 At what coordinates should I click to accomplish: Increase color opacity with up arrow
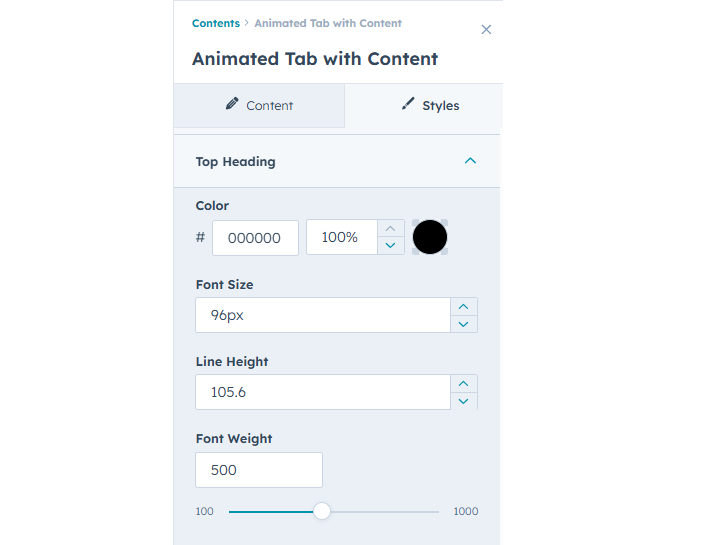tap(391, 229)
